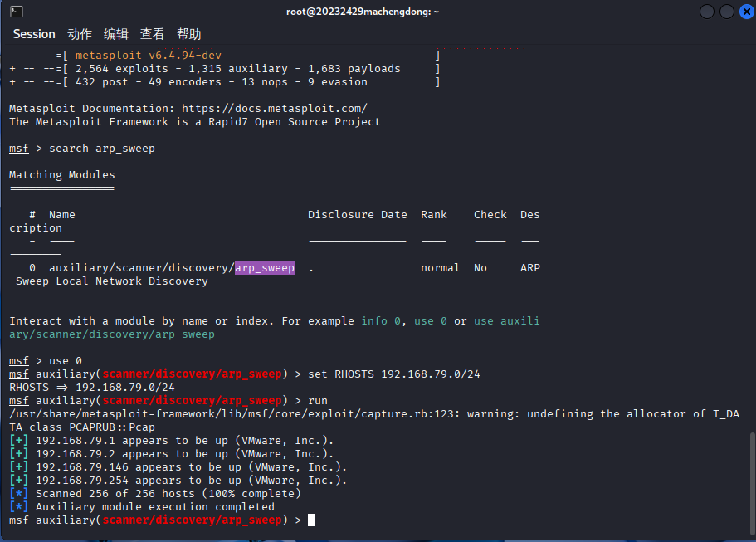Click '432 post' banner text
756x542 pixels.
pos(102,82)
